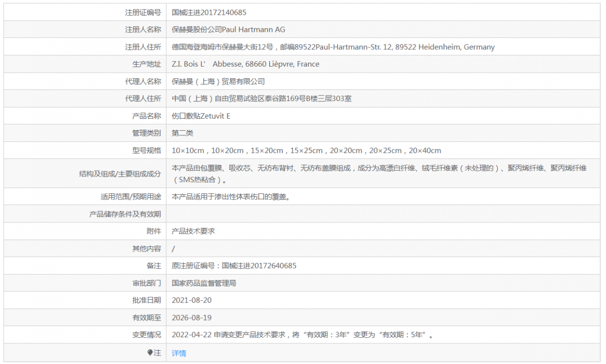Open the 详情 link in the 注 row
This screenshot has width=606, height=364.
(179, 353)
